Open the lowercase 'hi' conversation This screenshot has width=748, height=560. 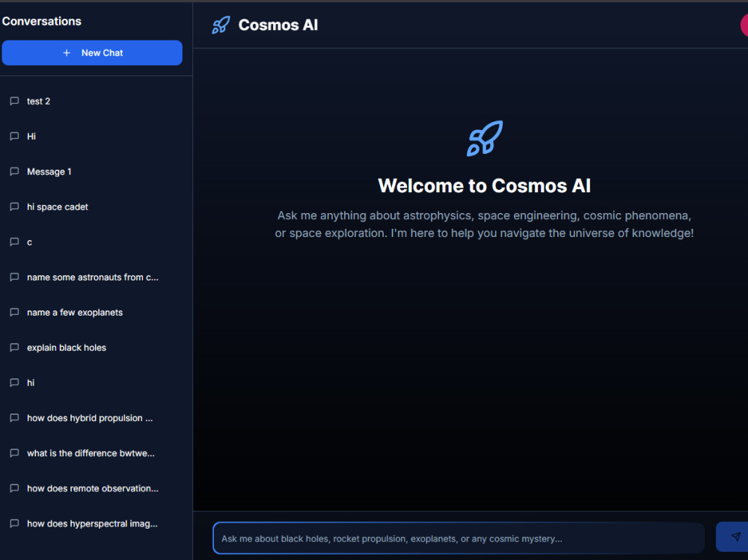point(92,383)
